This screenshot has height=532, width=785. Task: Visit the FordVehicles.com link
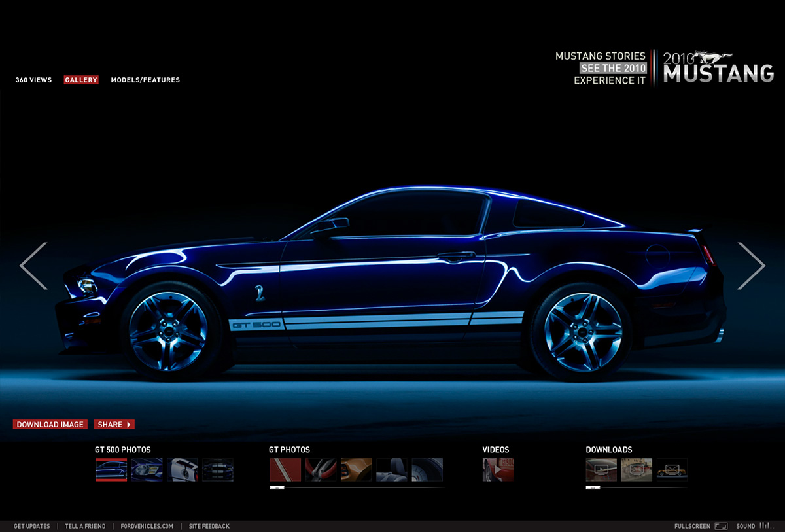pyautogui.click(x=147, y=526)
